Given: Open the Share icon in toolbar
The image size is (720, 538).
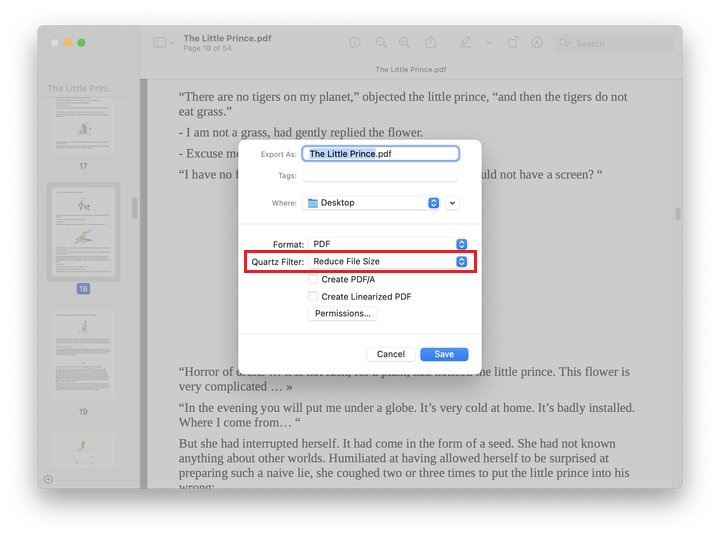Looking at the screenshot, I should pos(430,42).
